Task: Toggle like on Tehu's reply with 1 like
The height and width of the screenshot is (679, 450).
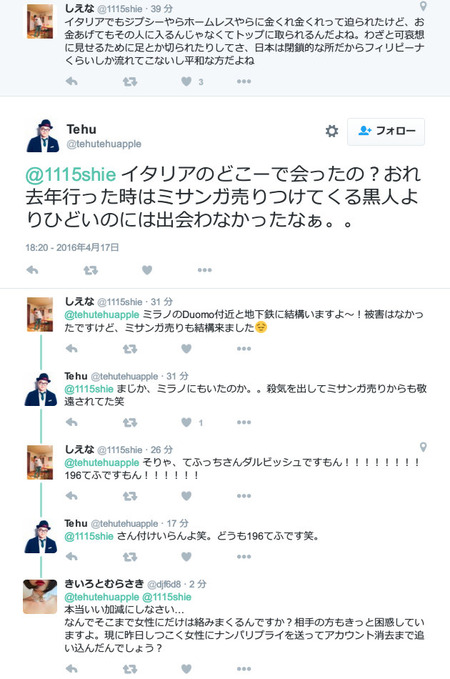Action: click(x=187, y=422)
